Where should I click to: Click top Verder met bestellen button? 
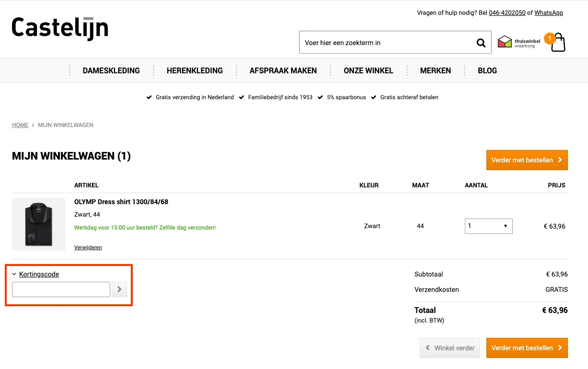tap(527, 160)
